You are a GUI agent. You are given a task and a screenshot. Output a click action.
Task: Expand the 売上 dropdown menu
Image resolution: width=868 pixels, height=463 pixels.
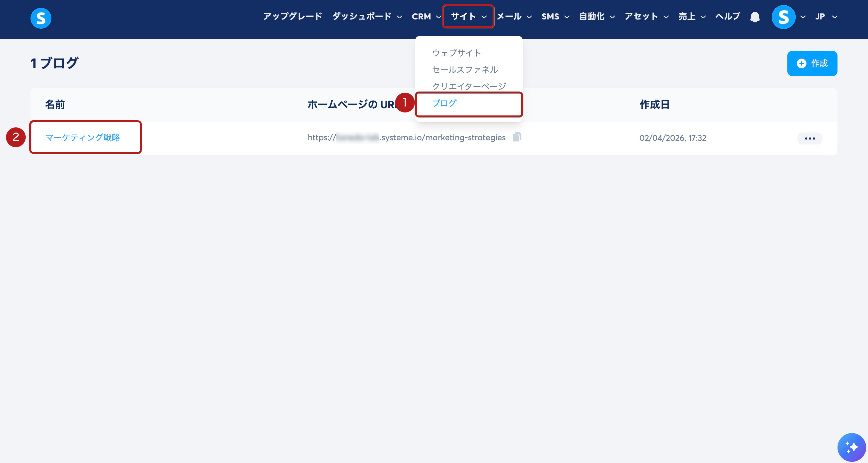[692, 16]
